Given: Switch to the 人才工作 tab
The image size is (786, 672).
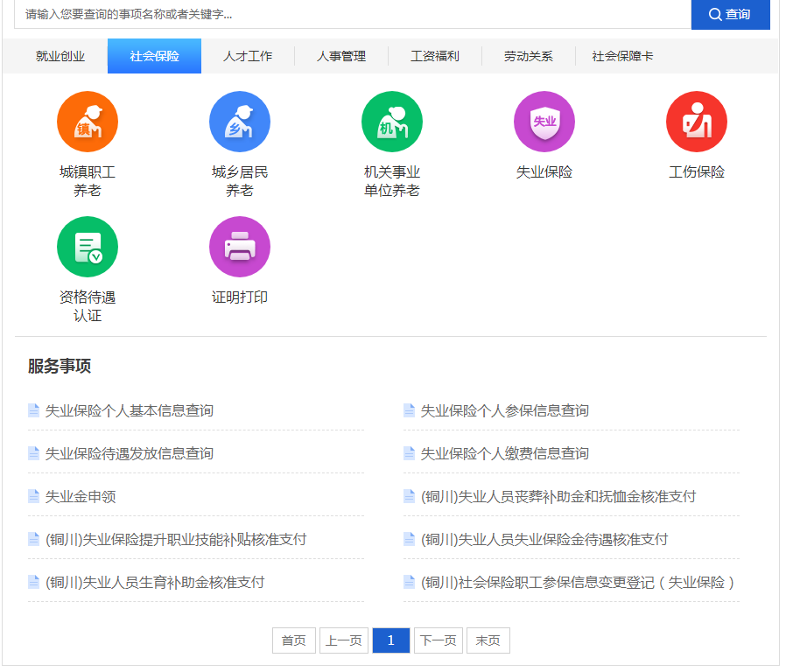Looking at the screenshot, I should 248,56.
